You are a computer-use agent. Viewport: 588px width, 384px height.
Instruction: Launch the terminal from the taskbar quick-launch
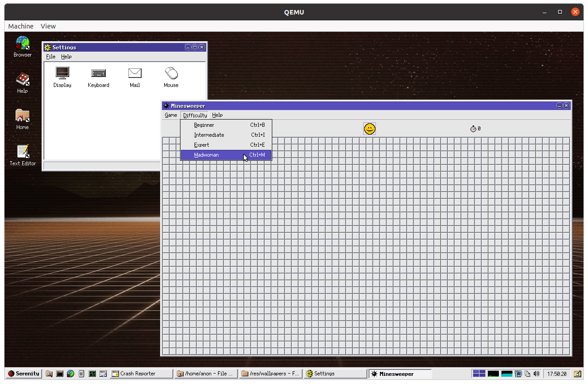point(59,373)
